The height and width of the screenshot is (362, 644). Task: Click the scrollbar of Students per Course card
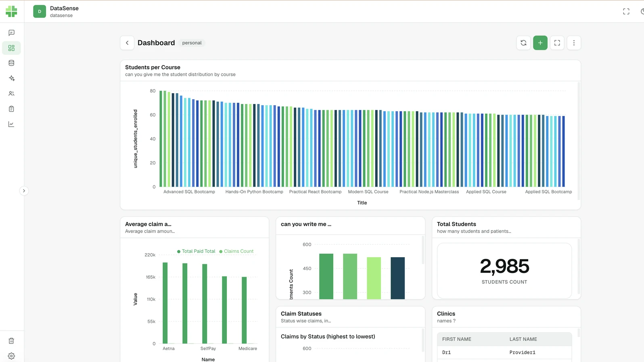pos(579,141)
